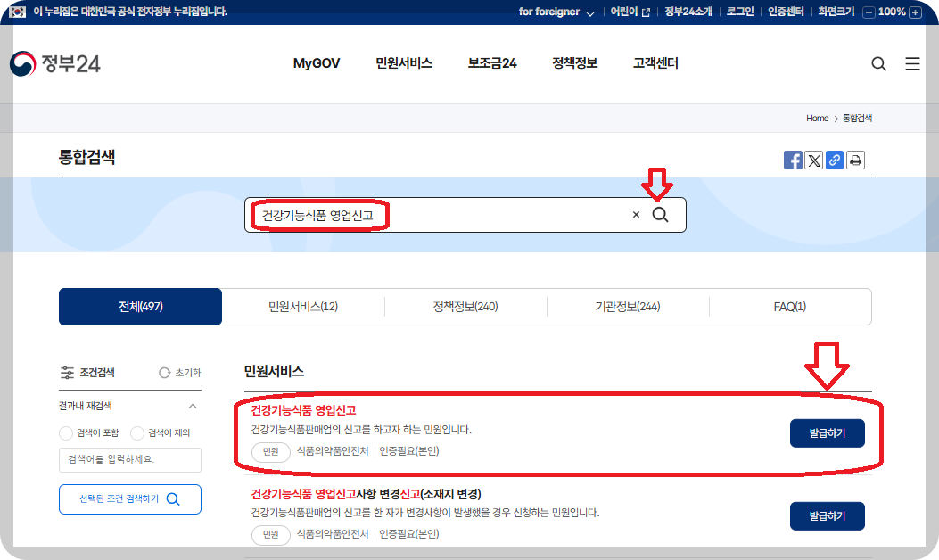Viewport: 939px width, 560px height.
Task: Click the 통합검색 page heading
Action: [86, 157]
